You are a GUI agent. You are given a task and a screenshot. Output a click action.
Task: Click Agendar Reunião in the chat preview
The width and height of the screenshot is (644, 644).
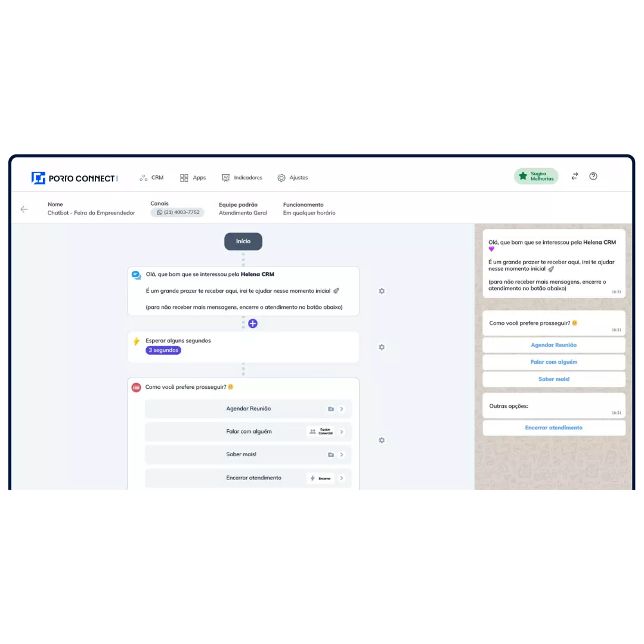(x=553, y=345)
